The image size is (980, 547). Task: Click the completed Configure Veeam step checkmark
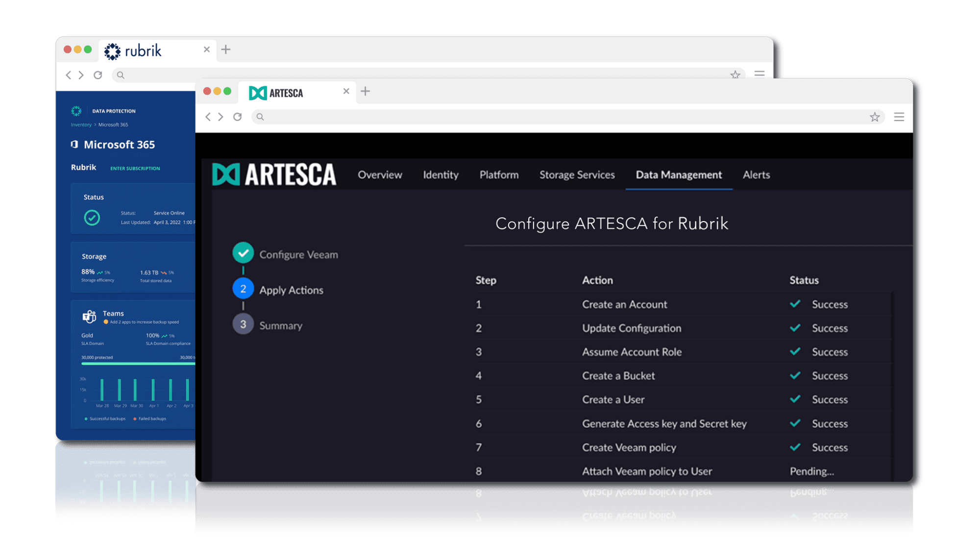tap(243, 253)
